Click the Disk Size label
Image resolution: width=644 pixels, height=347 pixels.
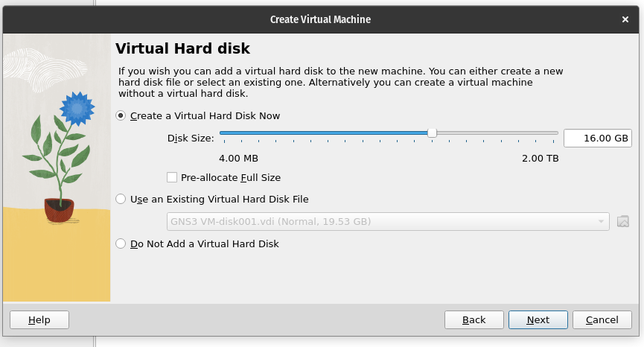coord(191,139)
